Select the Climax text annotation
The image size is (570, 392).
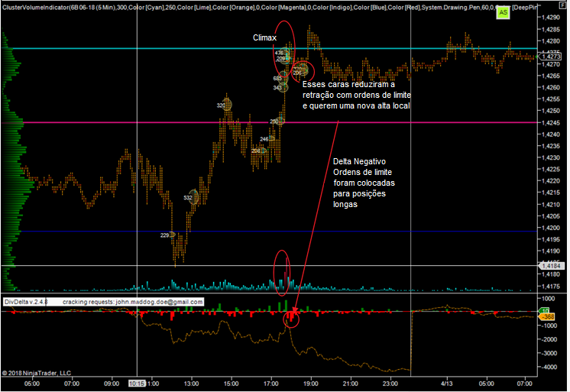pos(265,37)
